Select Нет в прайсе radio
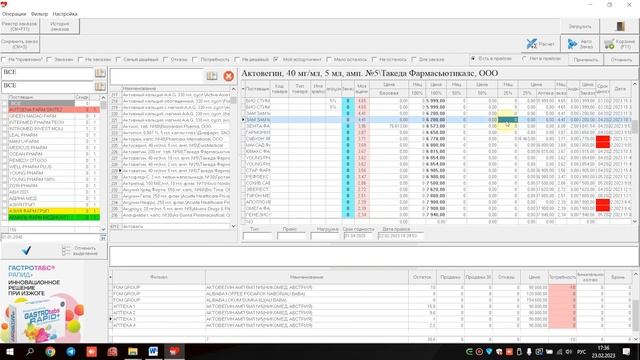Screen dimensions: 640x360 524,59
